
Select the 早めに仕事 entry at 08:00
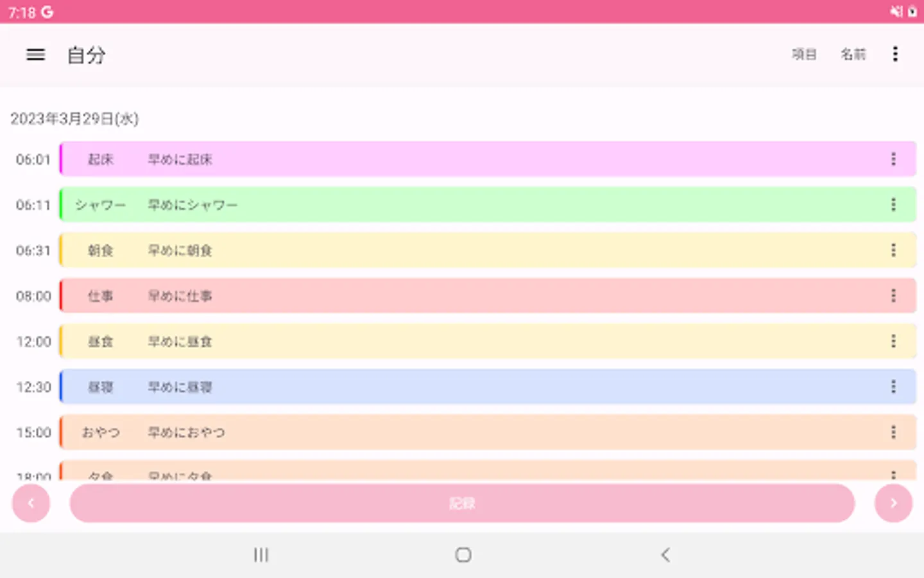pyautogui.click(x=449, y=296)
